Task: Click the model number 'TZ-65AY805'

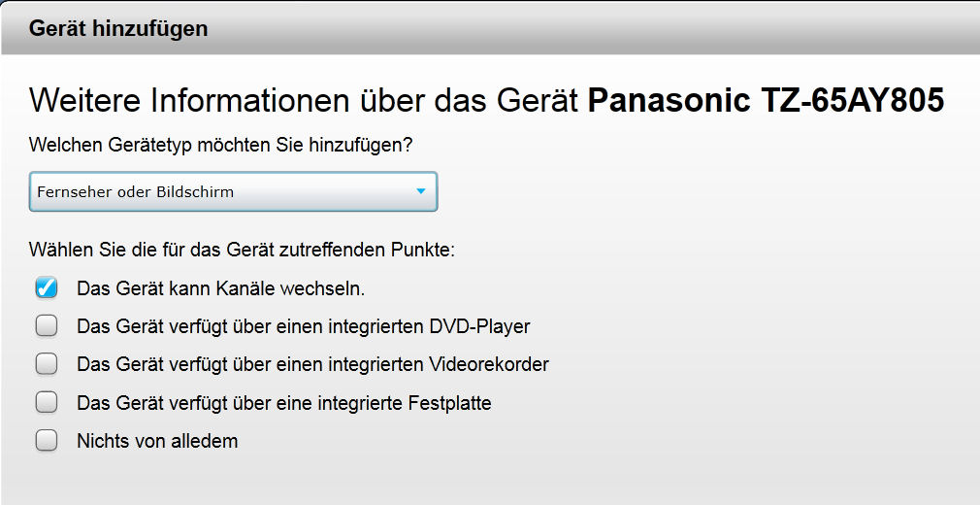Action: coord(847,101)
